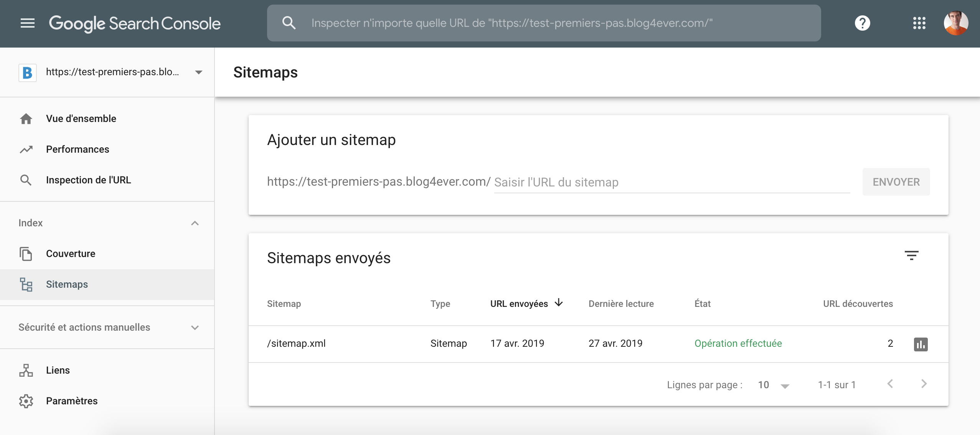The width and height of the screenshot is (980, 435).
Task: Click the tree icon beside Sitemaps
Action: click(x=26, y=284)
